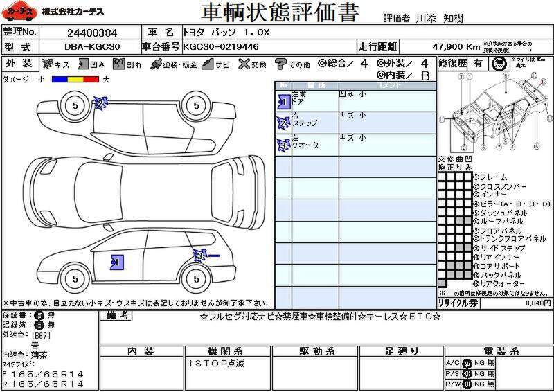Click the iSTOP点滅 engine note

click(x=217, y=363)
